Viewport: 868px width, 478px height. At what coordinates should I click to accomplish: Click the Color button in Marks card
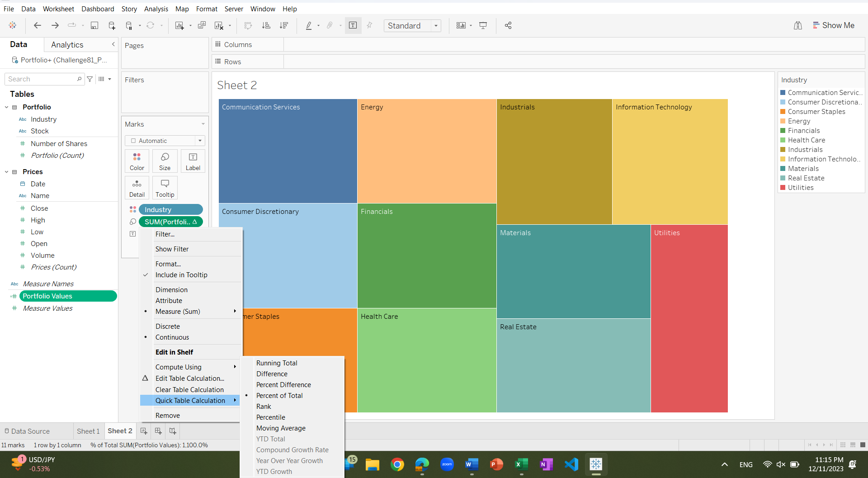[137, 161]
